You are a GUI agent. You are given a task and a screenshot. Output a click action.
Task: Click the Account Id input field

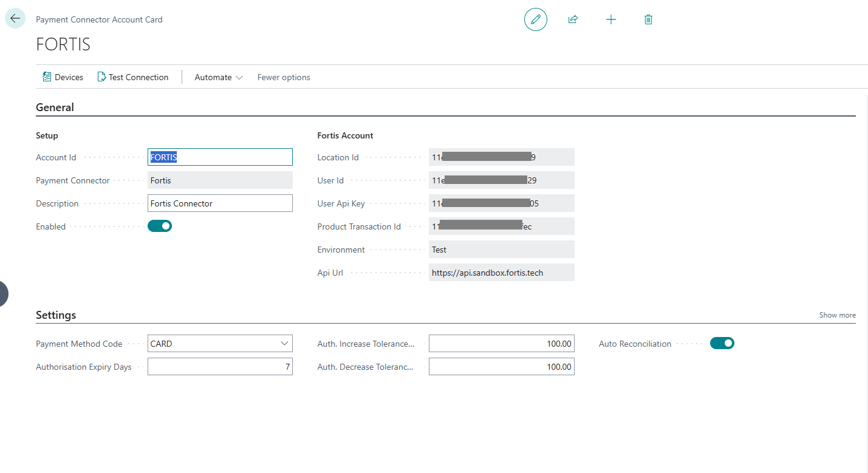click(220, 157)
